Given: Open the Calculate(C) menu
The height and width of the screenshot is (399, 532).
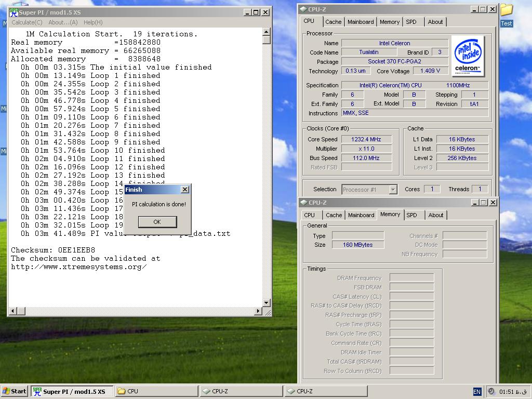Looking at the screenshot, I should [27, 22].
